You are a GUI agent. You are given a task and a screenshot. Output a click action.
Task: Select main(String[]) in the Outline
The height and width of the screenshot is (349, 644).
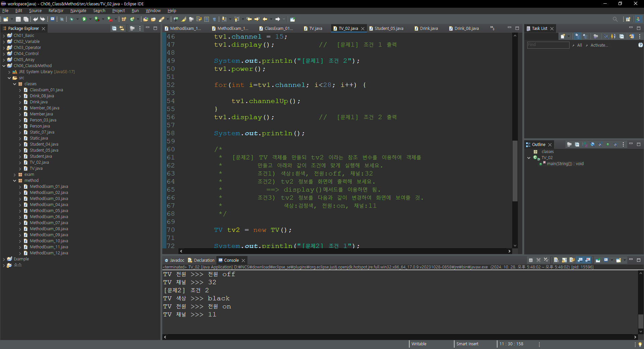(565, 164)
